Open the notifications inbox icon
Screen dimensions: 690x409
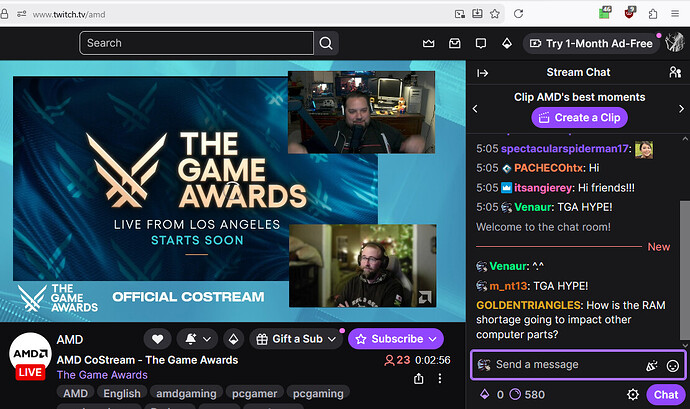(x=455, y=44)
